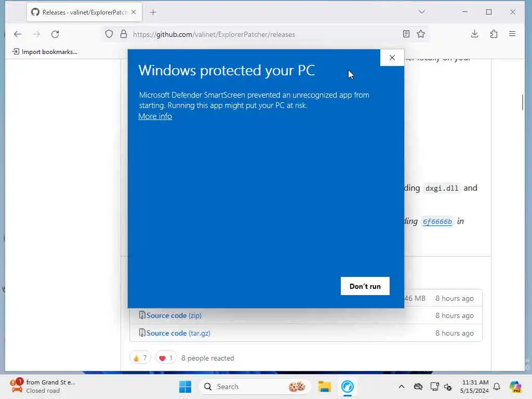The width and height of the screenshot is (532, 399).
Task: Open the downloads panel
Action: click(x=475, y=34)
